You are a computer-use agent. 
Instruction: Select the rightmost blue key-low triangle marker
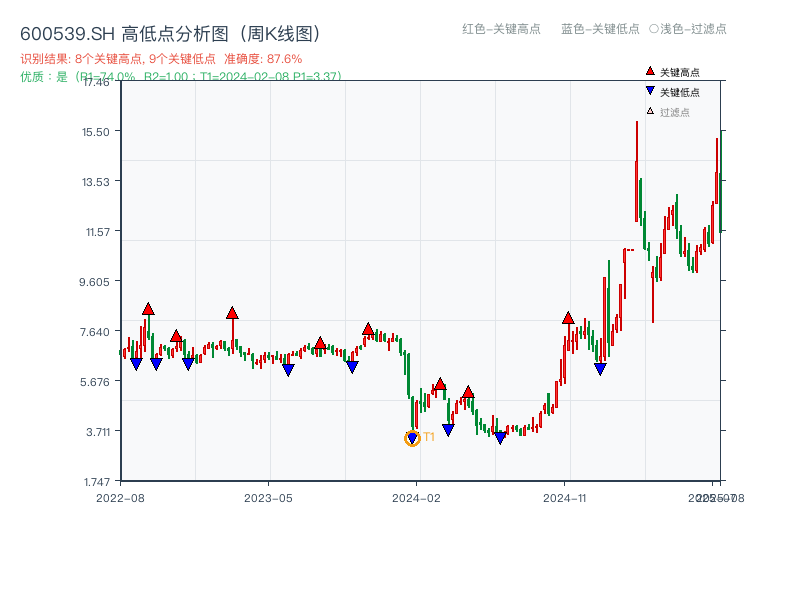point(600,369)
